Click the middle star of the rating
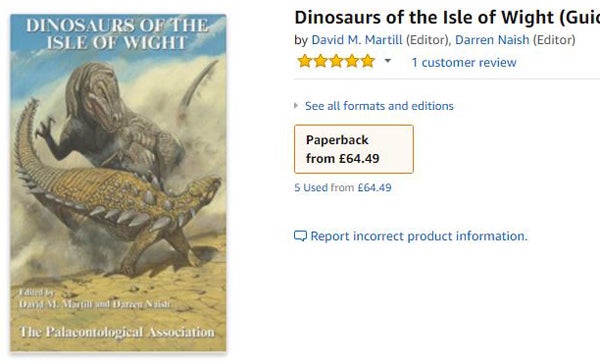Screen dimensions: 600x364 click(336, 61)
